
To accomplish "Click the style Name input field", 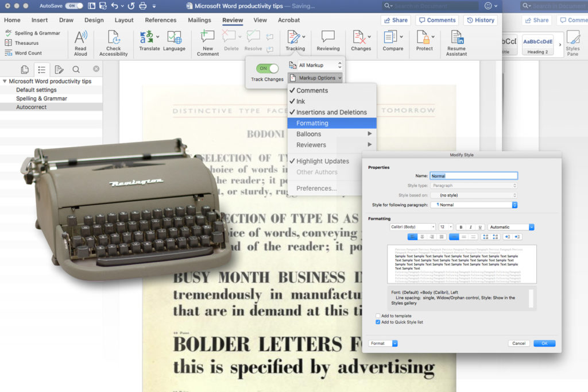I will [x=474, y=176].
